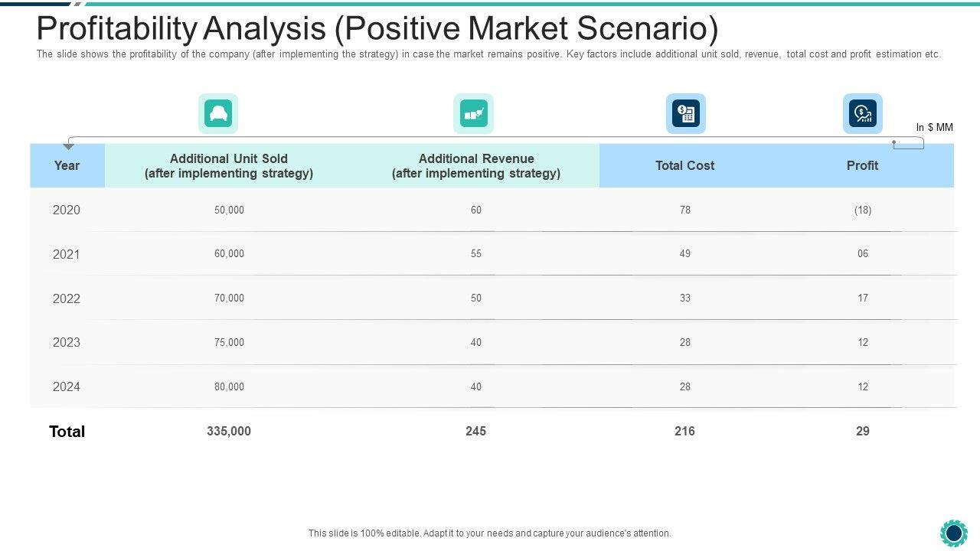Select the 2020 profit value (18)

[863, 210]
